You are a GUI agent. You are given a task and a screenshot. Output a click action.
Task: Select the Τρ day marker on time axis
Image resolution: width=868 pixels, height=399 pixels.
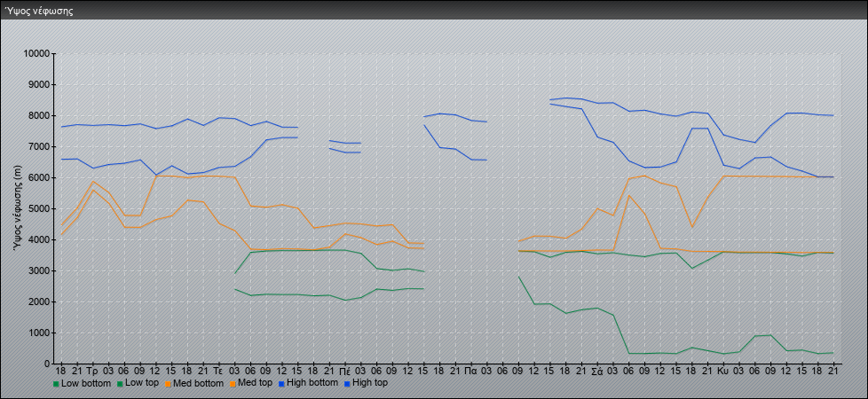tap(92, 371)
